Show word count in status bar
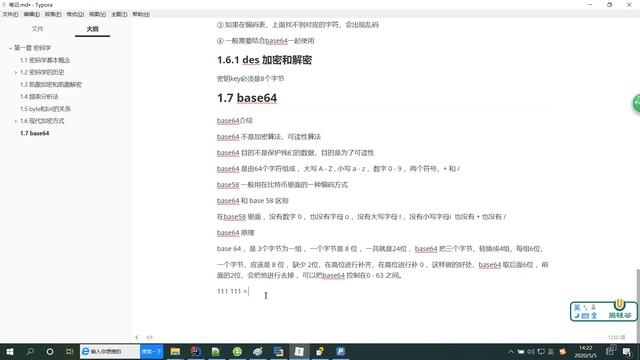This screenshot has height=360, width=640. pos(616,338)
